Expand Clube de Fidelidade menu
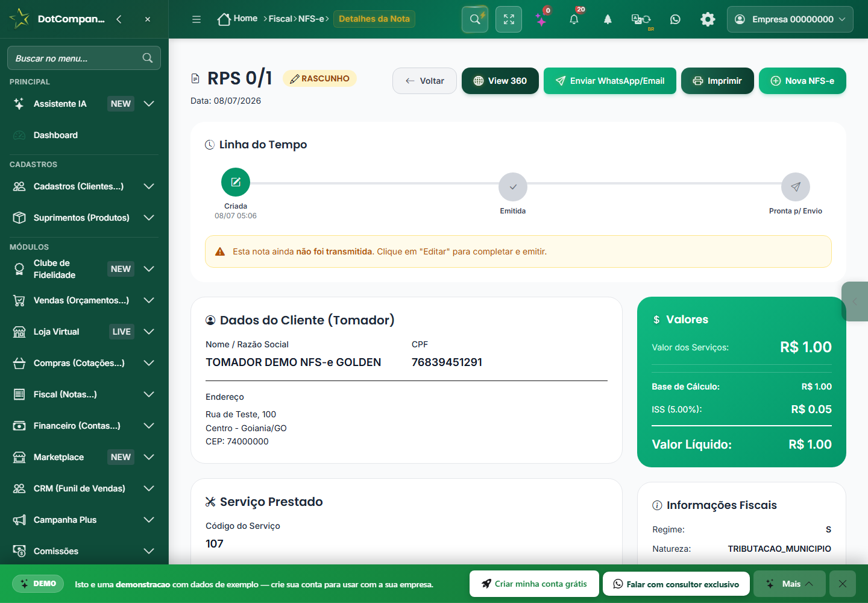Screen dimensions: 868x603 (x=84, y=269)
